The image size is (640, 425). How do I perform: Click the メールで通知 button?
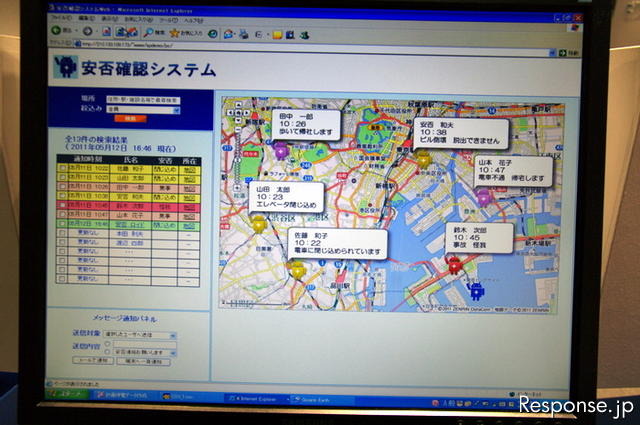pyautogui.click(x=93, y=360)
